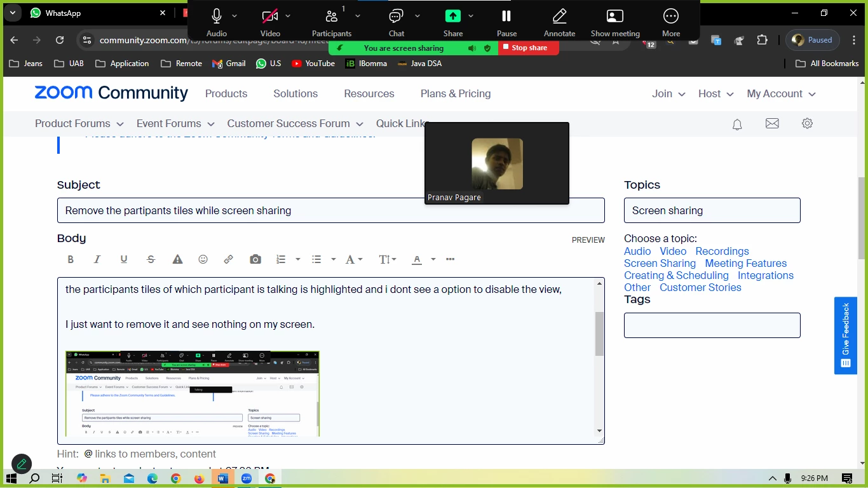Open the notifications bell icon
This screenshot has width=868, height=488.
coord(737,124)
